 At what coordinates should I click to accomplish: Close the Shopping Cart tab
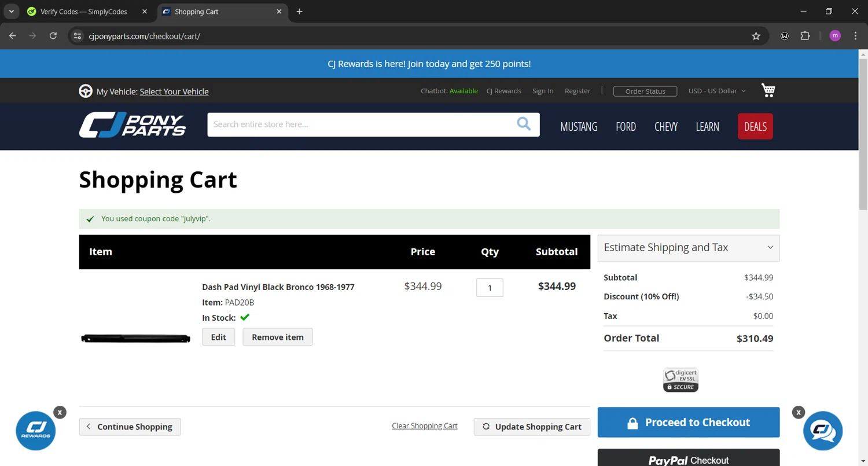[279, 12]
